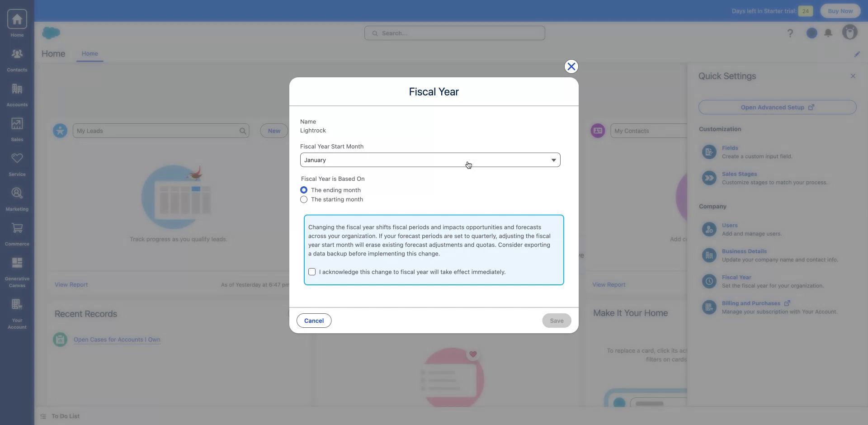Open the To Do List bar
This screenshot has width=868, height=425.
65,416
